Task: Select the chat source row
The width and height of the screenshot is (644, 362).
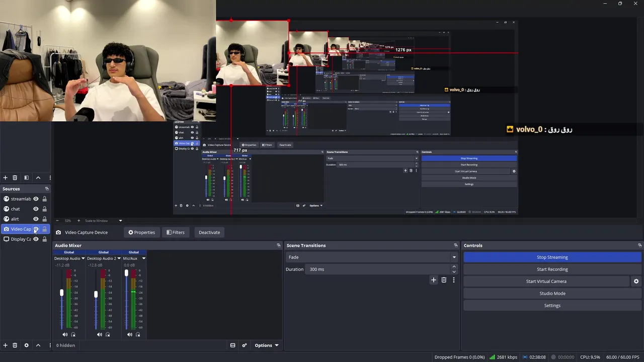Action: pyautogui.click(x=25, y=209)
